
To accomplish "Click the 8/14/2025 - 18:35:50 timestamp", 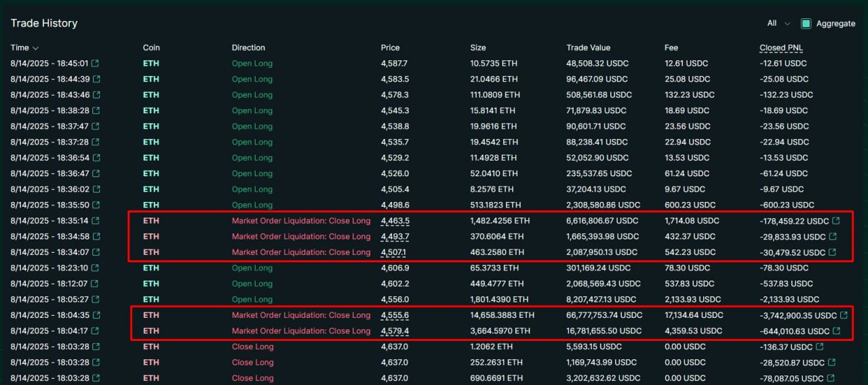I will tap(50, 205).
